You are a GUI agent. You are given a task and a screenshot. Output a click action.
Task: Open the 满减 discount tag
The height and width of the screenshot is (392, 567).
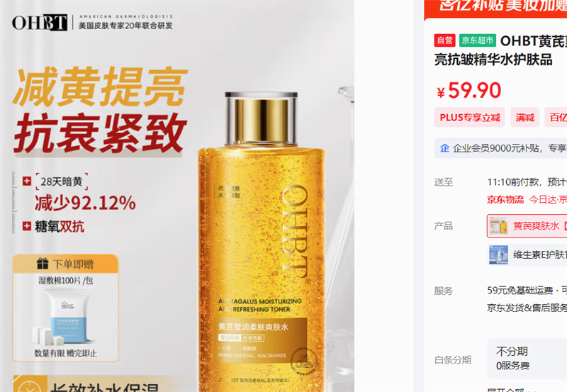[524, 117]
